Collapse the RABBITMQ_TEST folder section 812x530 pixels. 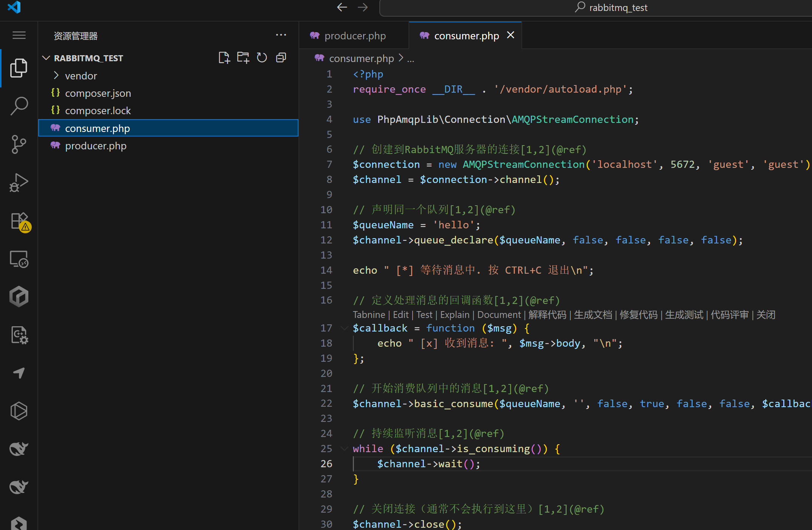46,58
